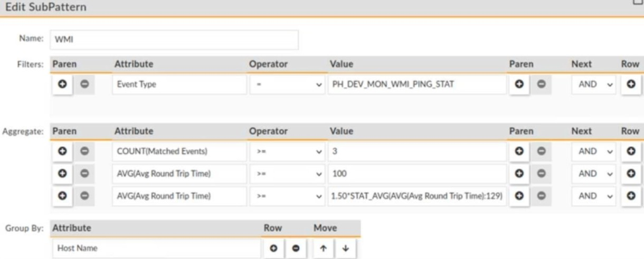Add left parenthesis on Event Type filter row
Viewport: 644px width, 259px height.
click(x=61, y=85)
